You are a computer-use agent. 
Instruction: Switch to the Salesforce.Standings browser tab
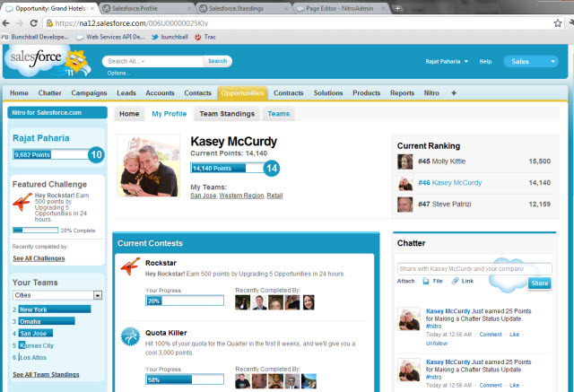244,8
